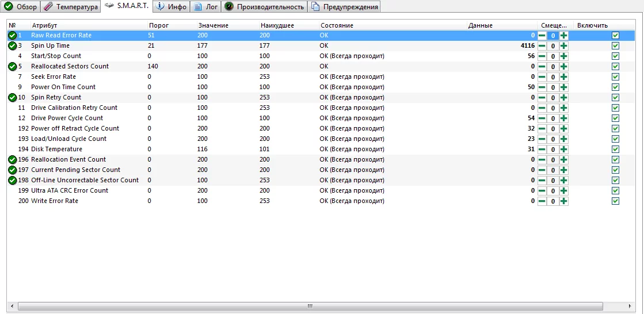Disable the Seek Error Rate attribute checkbox
Image resolution: width=644 pixels, height=314 pixels.
coord(615,76)
